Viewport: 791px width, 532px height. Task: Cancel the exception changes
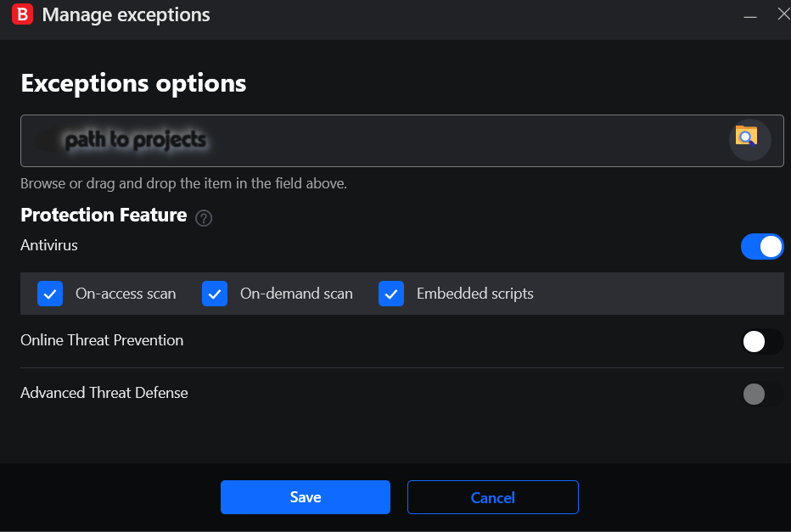click(x=492, y=497)
